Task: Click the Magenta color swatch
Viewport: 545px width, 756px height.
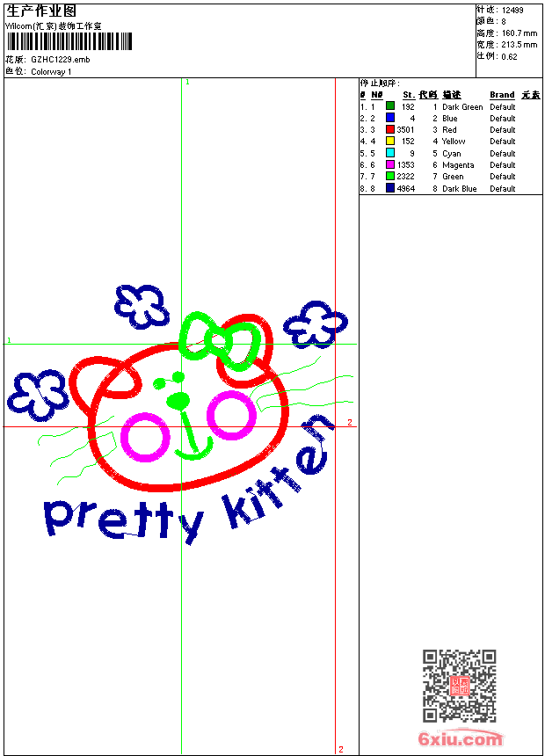Action: pos(390,164)
